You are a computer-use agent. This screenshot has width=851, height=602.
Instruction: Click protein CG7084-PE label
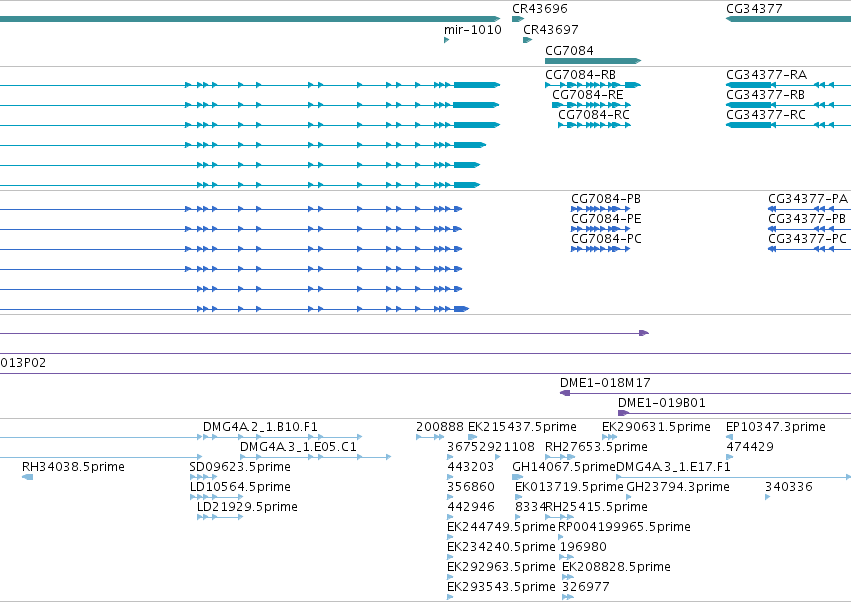point(606,219)
